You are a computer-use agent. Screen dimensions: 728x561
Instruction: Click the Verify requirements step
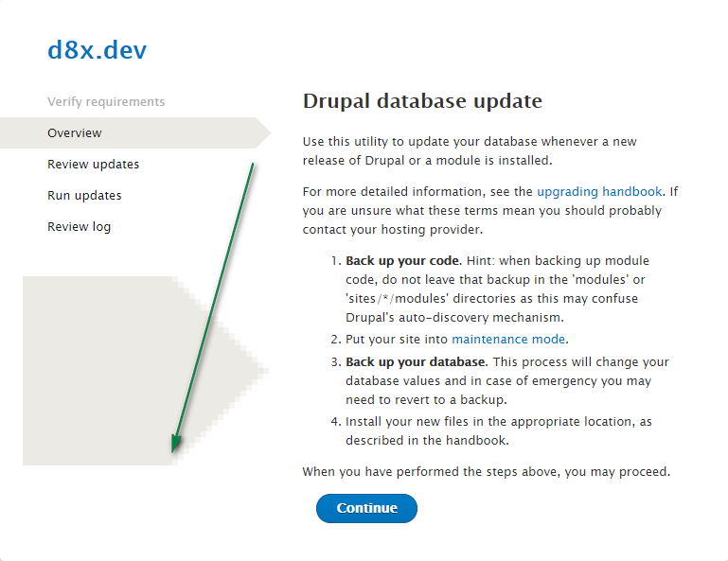tap(106, 101)
